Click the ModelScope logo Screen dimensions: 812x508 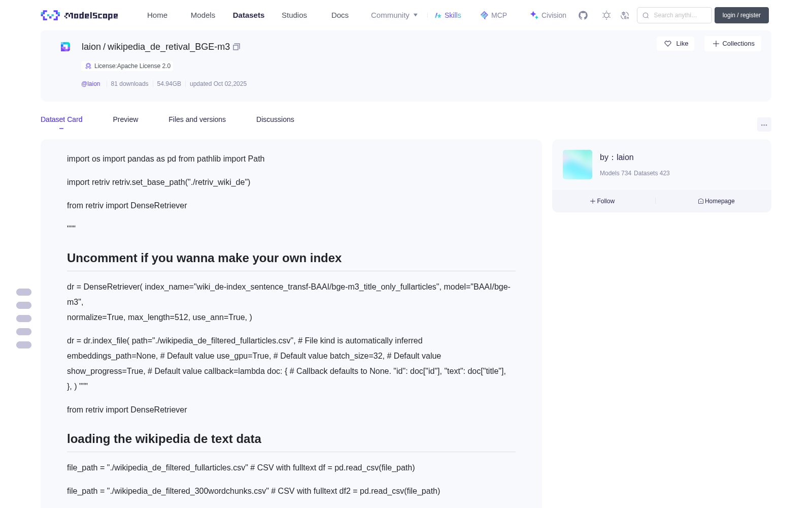[80, 15]
